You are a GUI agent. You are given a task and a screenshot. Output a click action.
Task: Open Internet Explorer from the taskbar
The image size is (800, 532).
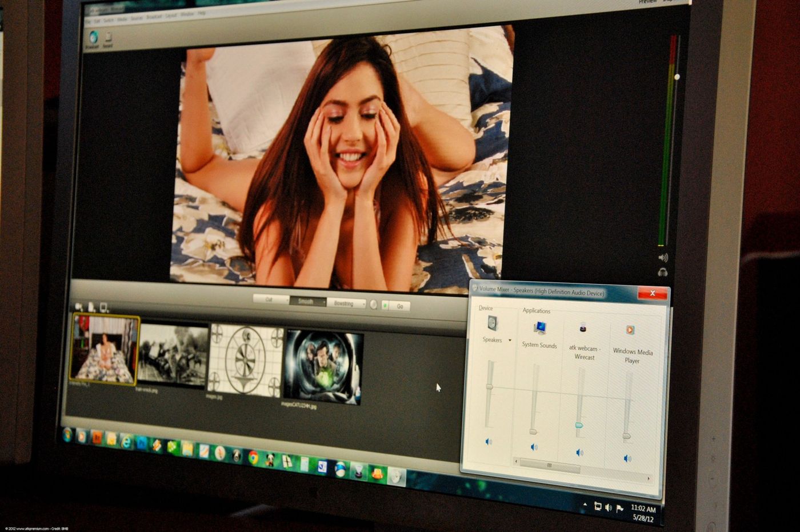(x=126, y=441)
